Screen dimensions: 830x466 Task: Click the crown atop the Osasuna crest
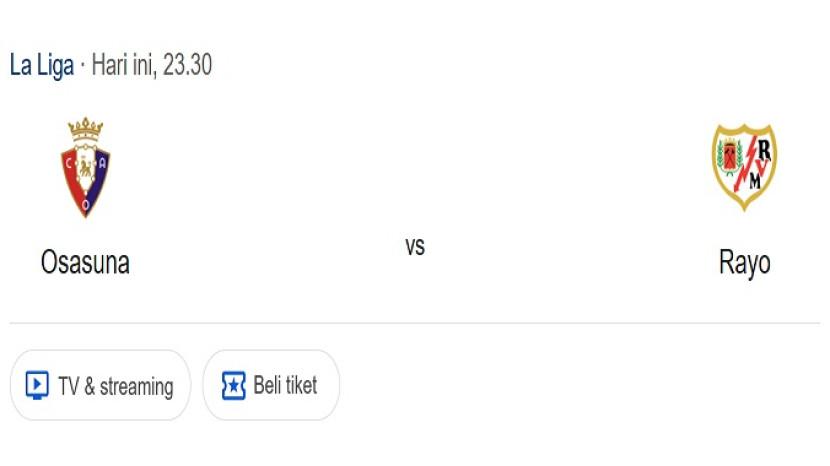pyautogui.click(x=85, y=129)
